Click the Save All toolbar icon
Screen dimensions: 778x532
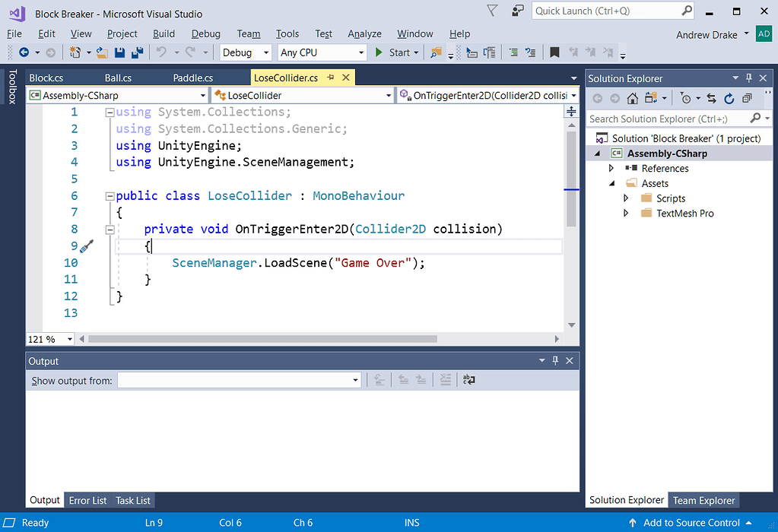pos(138,52)
